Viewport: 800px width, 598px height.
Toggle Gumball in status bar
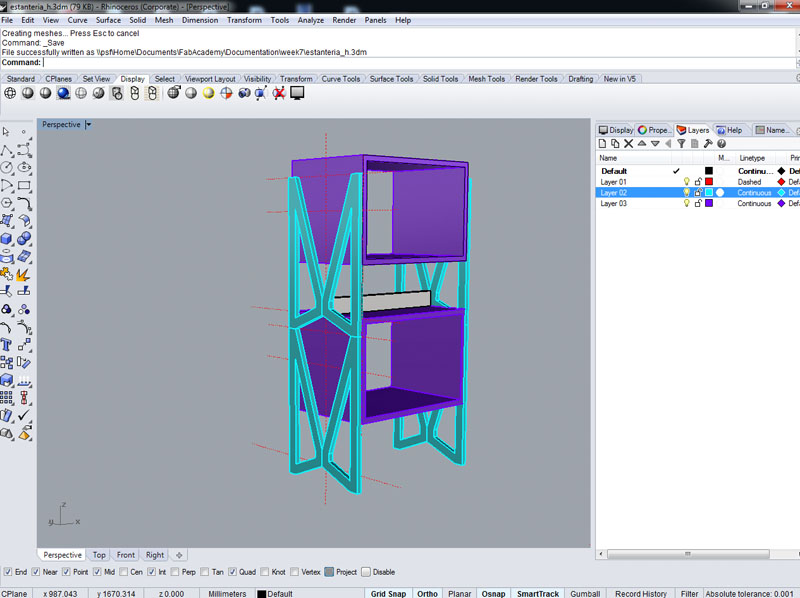click(x=585, y=593)
